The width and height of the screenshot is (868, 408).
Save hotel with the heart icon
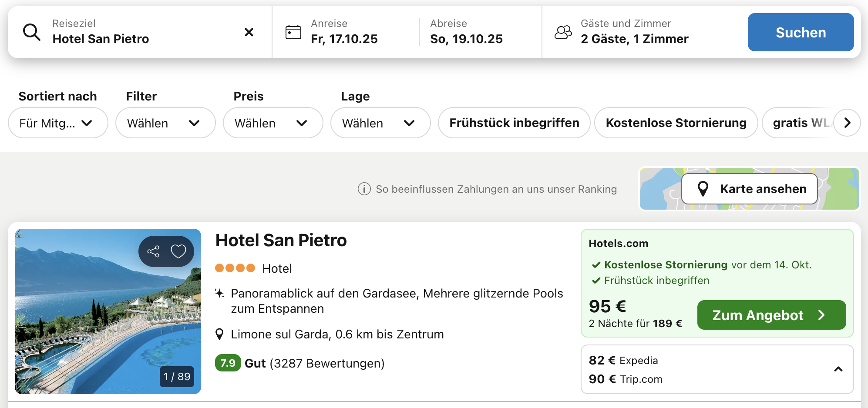pos(178,251)
